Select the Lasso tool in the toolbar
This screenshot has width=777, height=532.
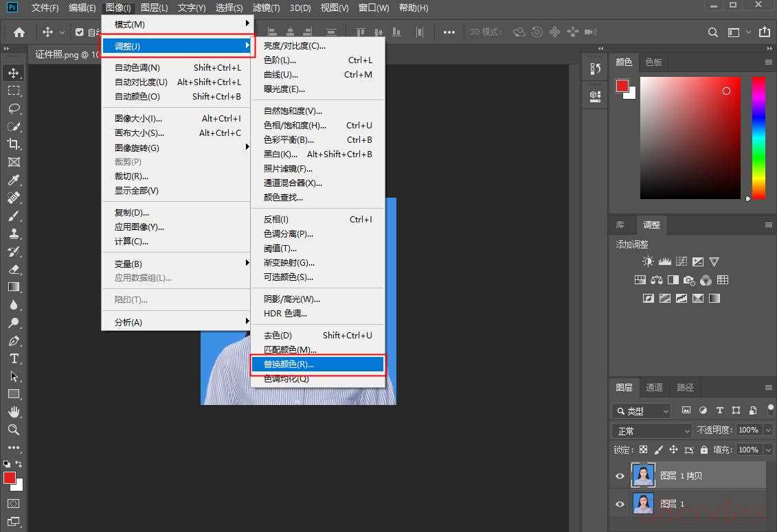coord(14,108)
